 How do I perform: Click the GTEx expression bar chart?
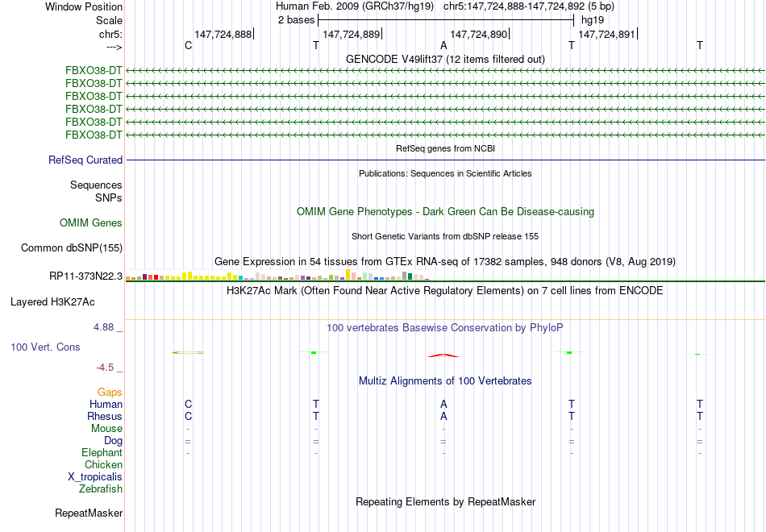[277, 275]
